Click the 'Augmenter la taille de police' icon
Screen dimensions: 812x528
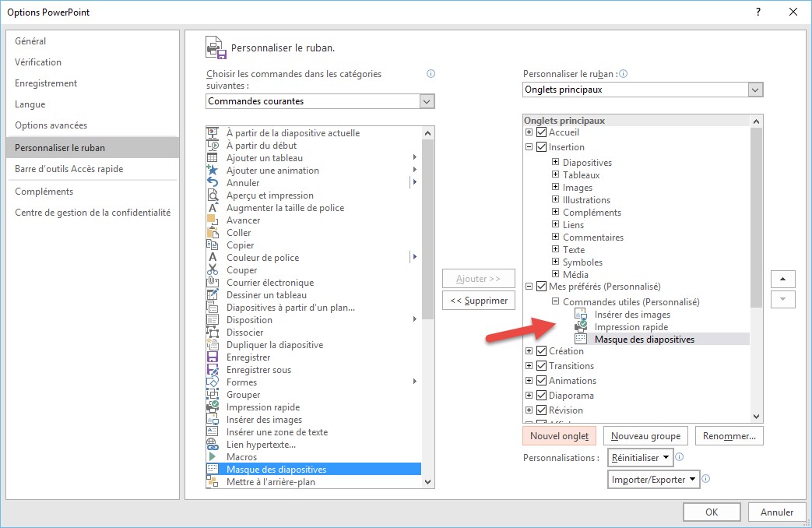tap(213, 207)
